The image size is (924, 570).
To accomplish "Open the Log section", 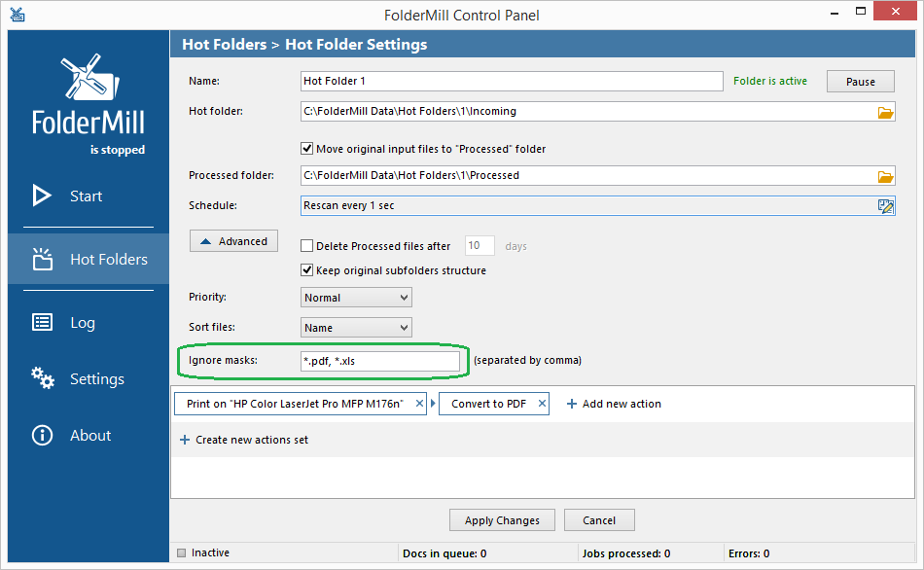I will 89,322.
